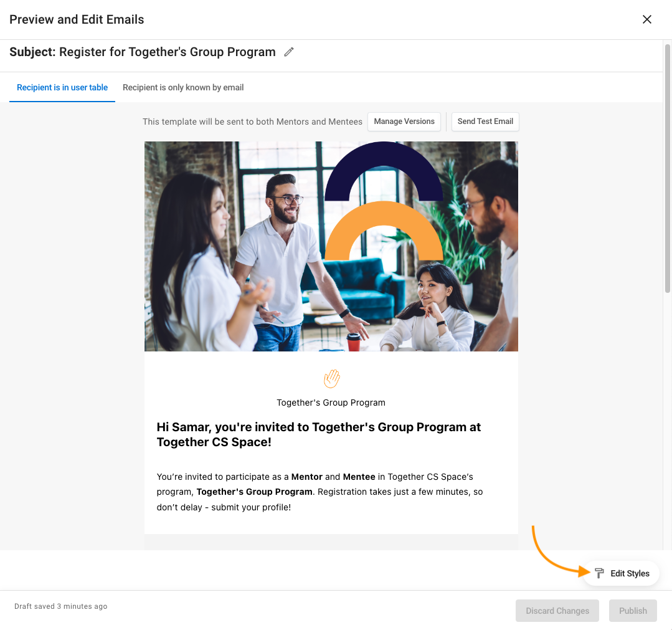Click the Send Test Email button
Image resolution: width=672 pixels, height=630 pixels.
485,122
